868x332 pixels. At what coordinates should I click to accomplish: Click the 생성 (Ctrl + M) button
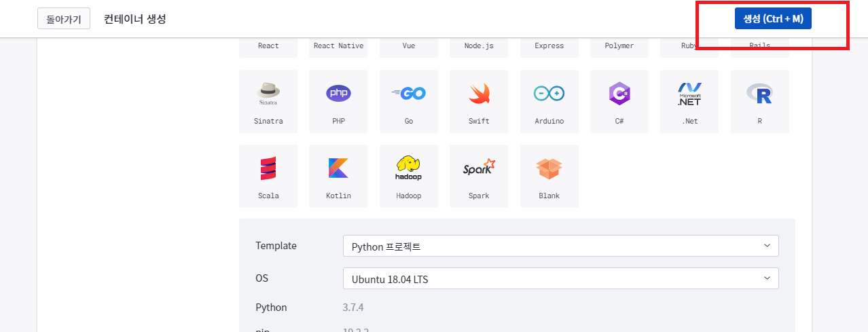tap(773, 18)
